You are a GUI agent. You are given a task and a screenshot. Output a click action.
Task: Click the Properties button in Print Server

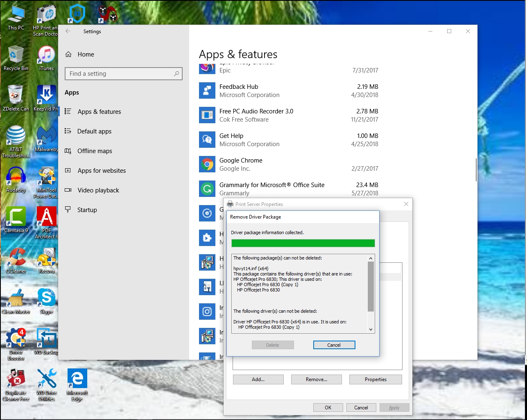click(x=375, y=379)
